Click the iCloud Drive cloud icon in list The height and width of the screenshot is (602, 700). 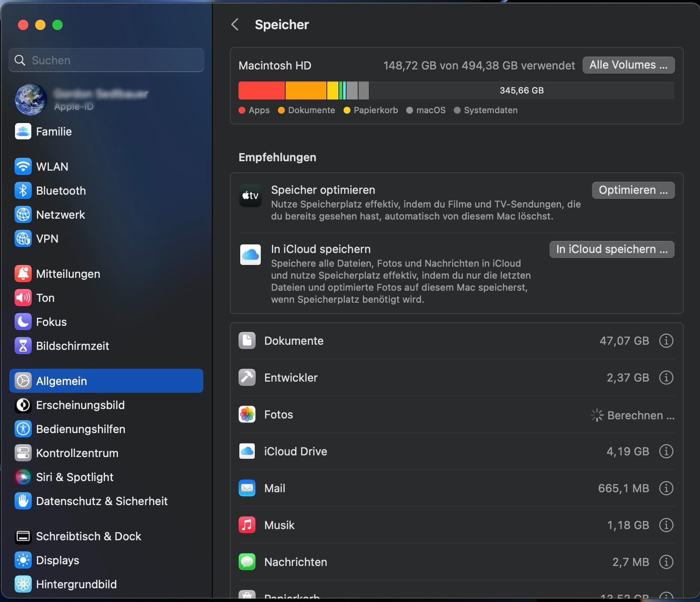click(247, 451)
